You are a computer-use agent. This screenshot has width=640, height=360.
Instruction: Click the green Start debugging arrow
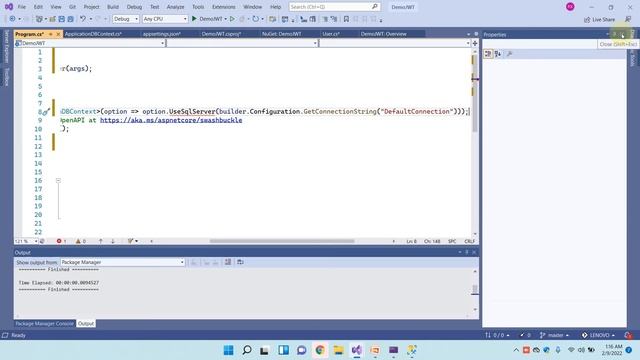click(x=194, y=19)
